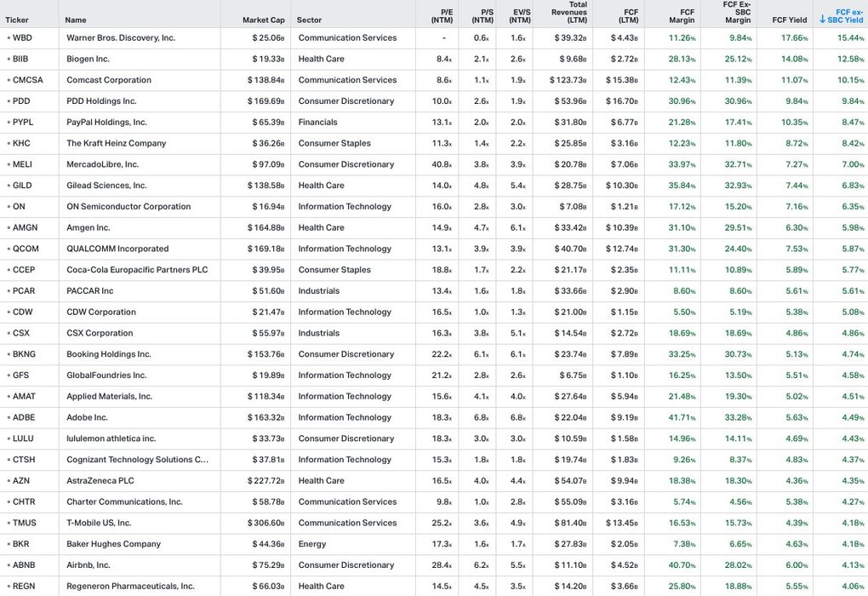Image resolution: width=868 pixels, height=596 pixels.
Task: Click the FCF Margin column header
Action: [x=682, y=14]
